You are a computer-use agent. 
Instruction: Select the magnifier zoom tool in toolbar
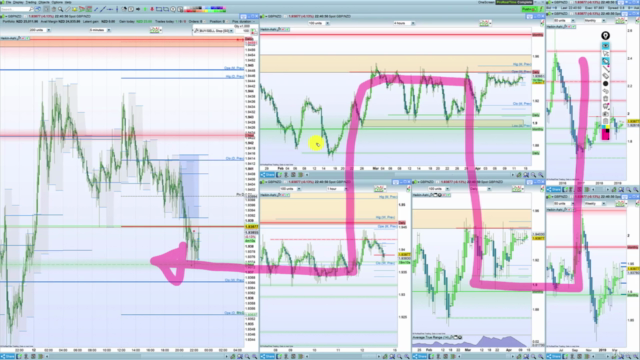point(60,9)
